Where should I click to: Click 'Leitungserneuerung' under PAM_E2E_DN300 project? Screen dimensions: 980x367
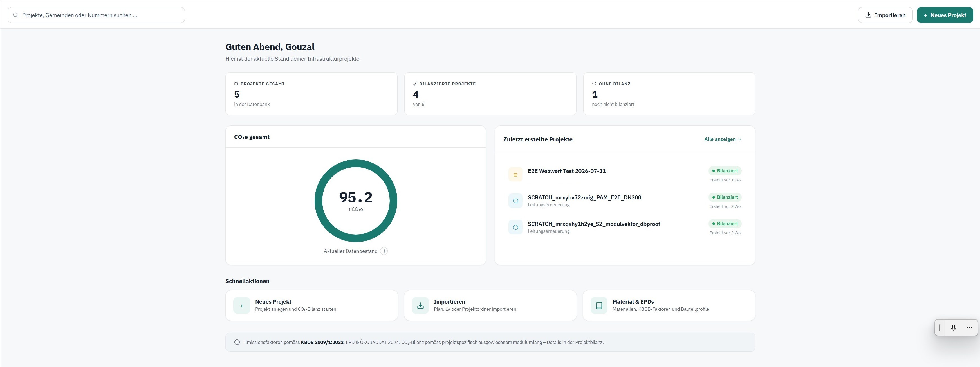pos(549,205)
